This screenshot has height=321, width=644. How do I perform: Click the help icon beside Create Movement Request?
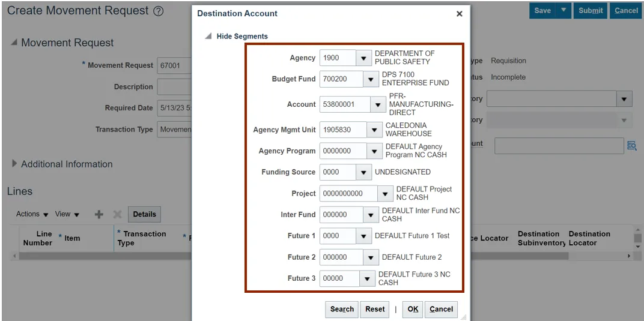coord(159,11)
